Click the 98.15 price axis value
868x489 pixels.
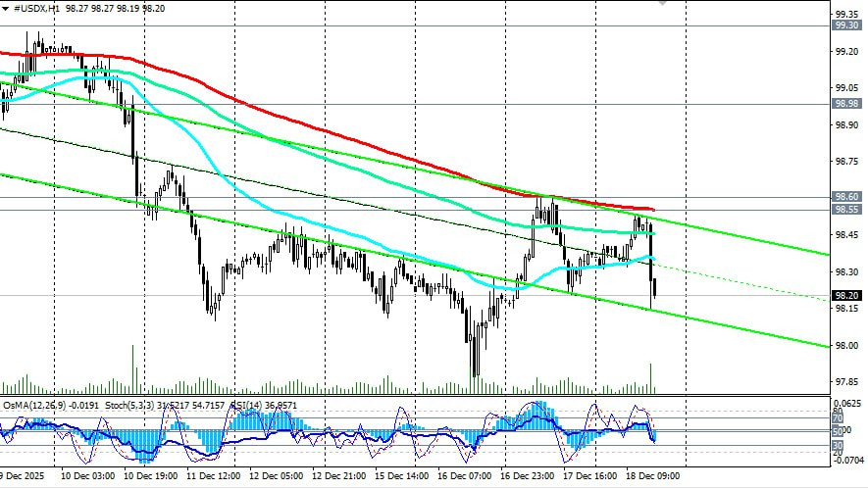tap(847, 309)
